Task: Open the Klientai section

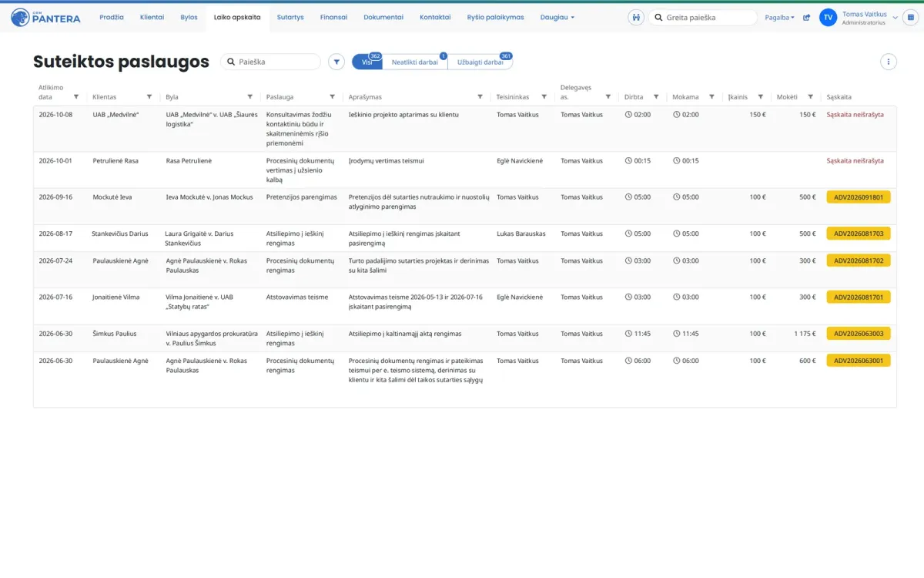Action: pyautogui.click(x=152, y=17)
